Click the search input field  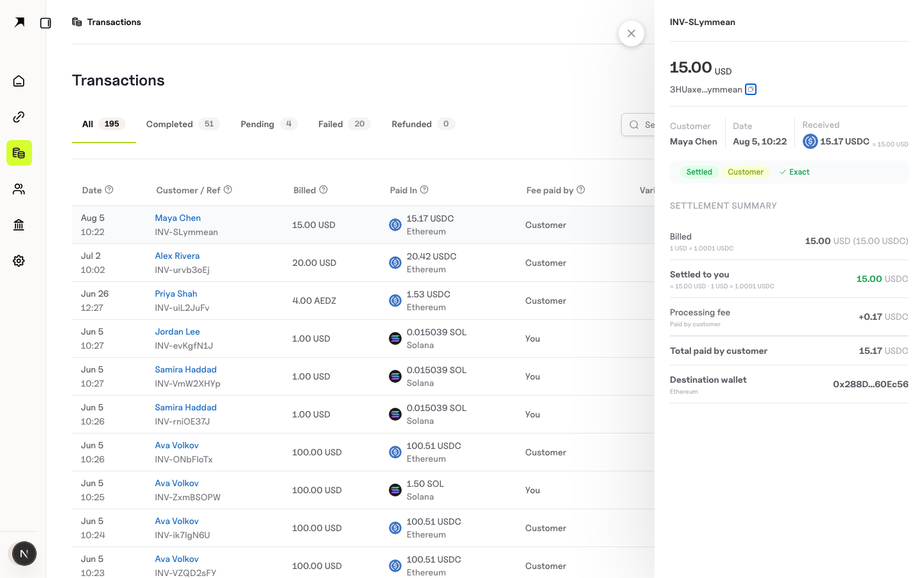click(639, 125)
